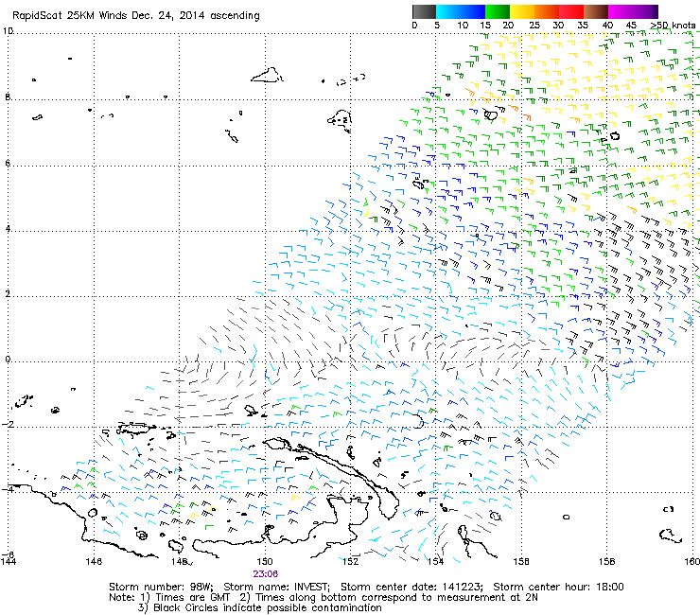
Task: Click the blue 5-15 knots color segment
Action: point(461,11)
